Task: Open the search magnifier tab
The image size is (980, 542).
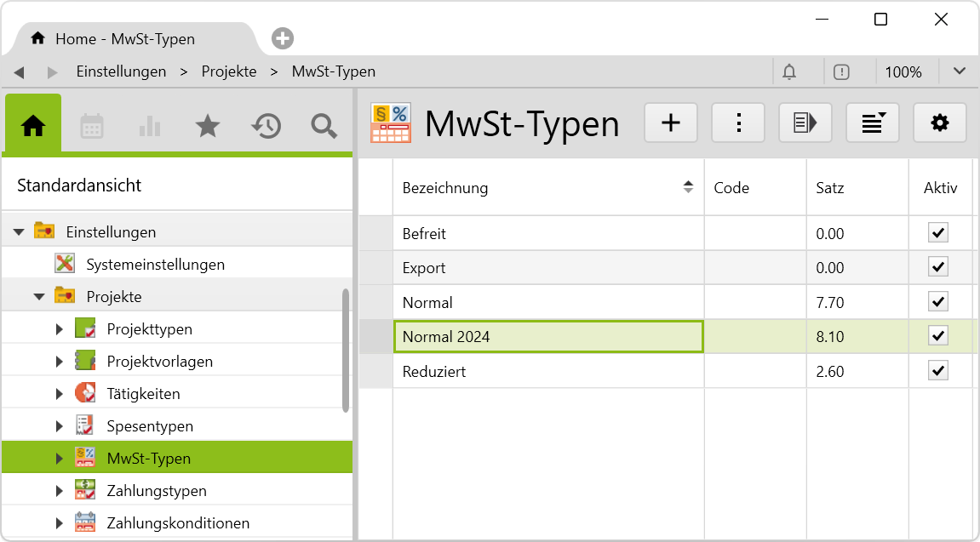Action: click(324, 126)
